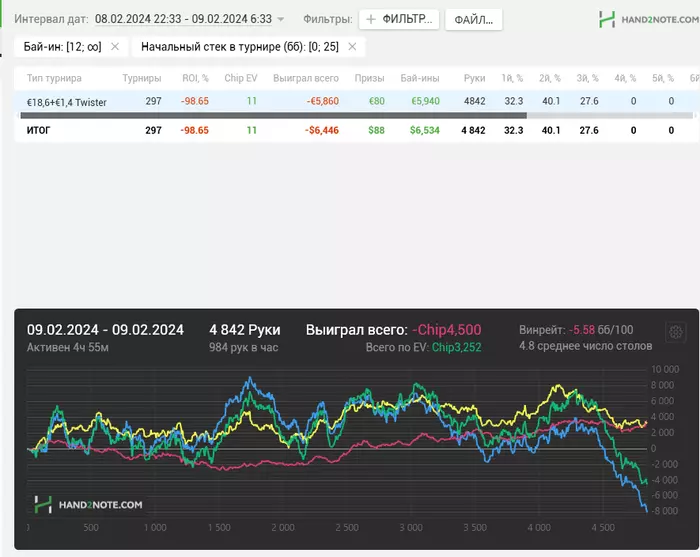Sort by 2й, % column header

coord(550,78)
